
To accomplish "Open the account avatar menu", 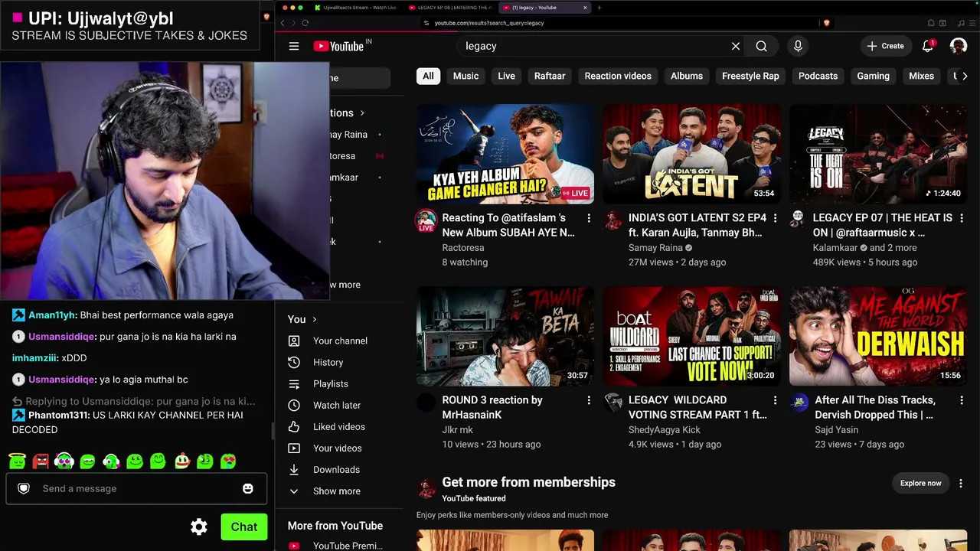I will coord(959,46).
